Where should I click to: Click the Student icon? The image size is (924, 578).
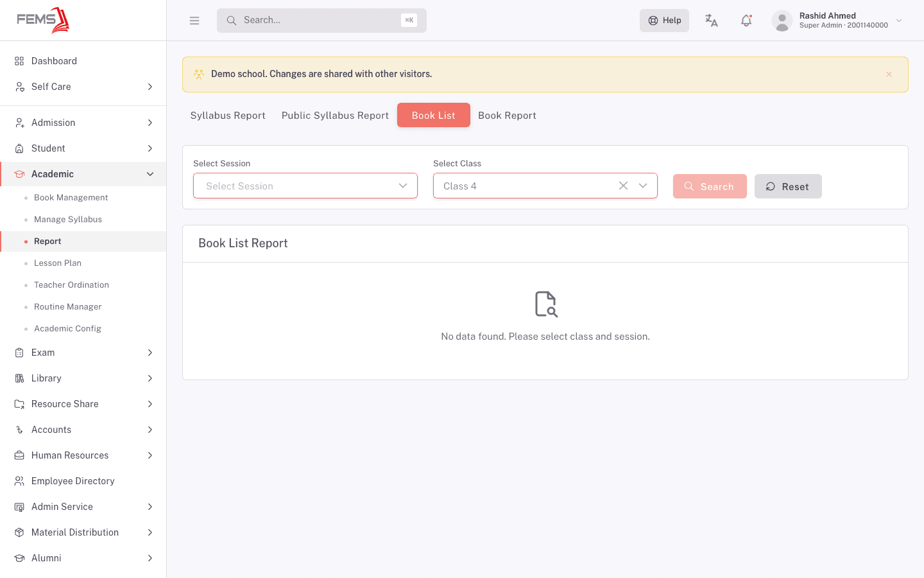coord(19,148)
